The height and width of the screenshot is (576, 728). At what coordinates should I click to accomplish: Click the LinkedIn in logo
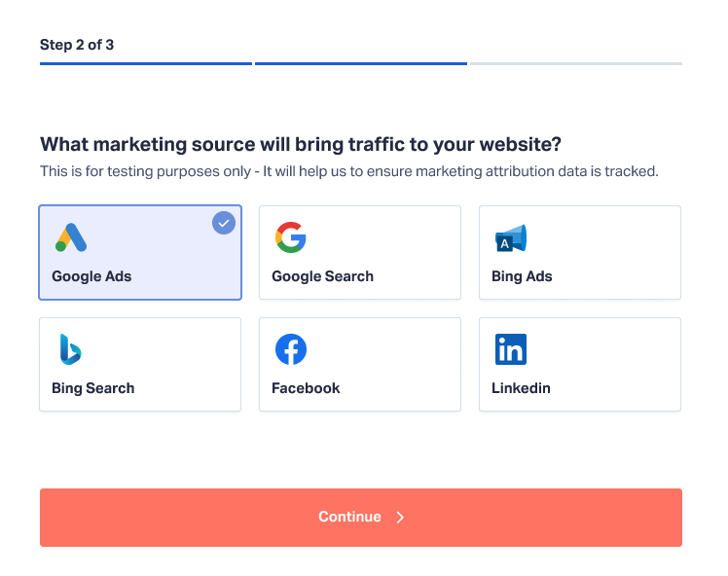[511, 349]
